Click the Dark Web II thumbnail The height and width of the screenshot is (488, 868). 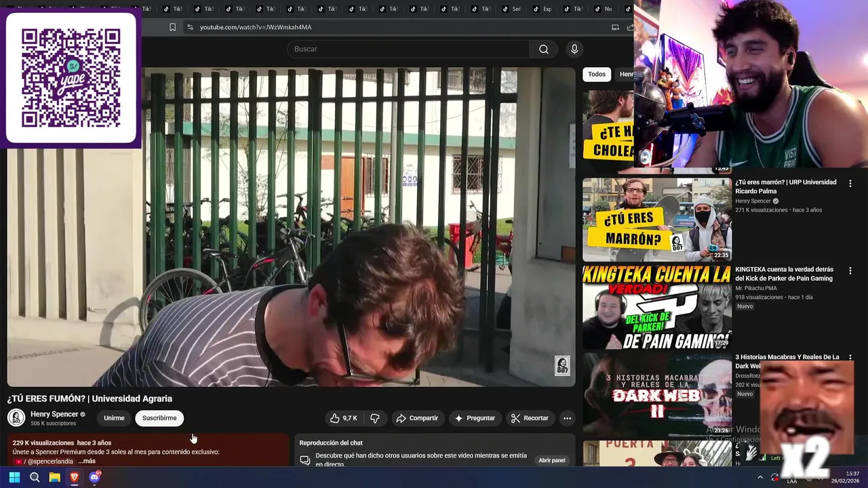pos(656,394)
